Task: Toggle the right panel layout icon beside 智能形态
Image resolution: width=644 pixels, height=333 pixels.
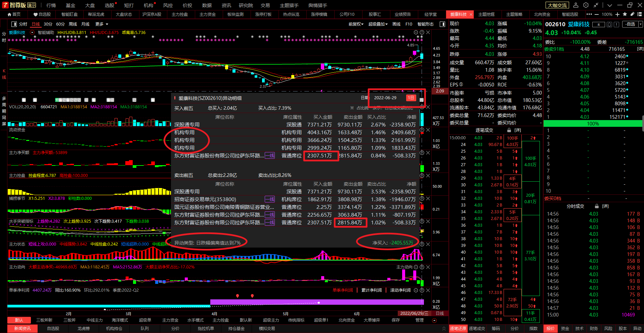Action: point(442,24)
